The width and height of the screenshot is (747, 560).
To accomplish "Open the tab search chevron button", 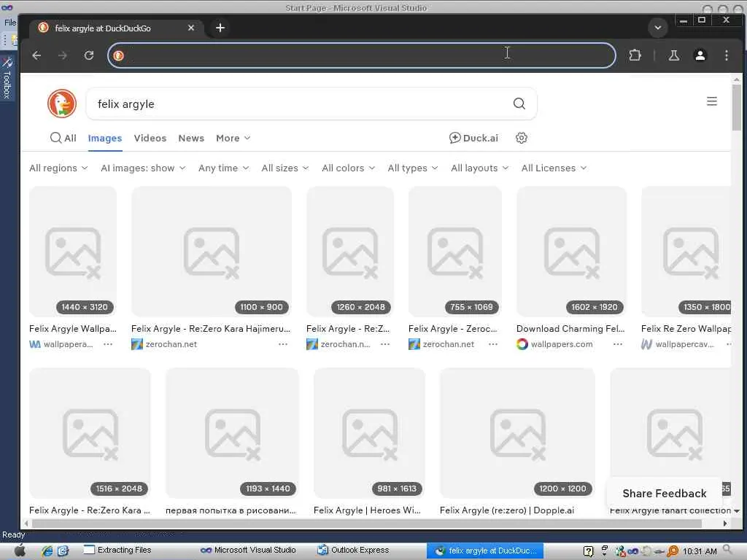I will pos(657,28).
